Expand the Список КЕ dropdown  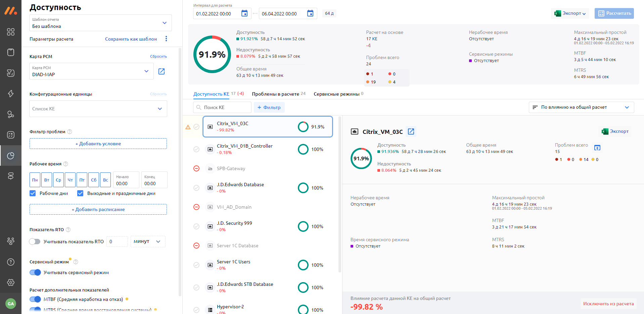(98, 109)
